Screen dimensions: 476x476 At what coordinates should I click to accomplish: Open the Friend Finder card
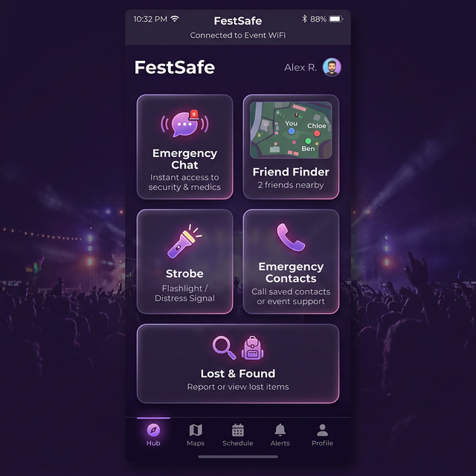[x=291, y=147]
